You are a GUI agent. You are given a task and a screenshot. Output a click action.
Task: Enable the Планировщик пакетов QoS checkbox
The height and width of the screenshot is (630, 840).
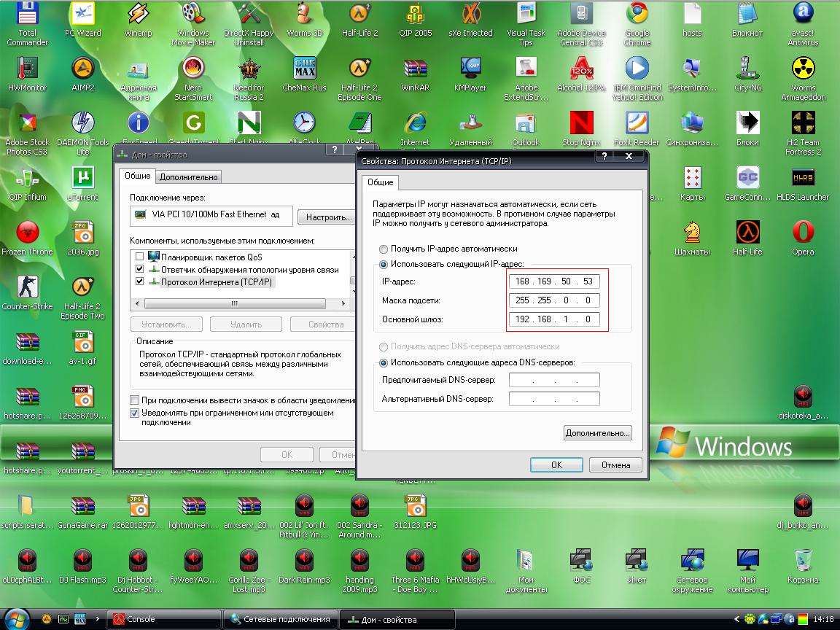click(x=140, y=257)
